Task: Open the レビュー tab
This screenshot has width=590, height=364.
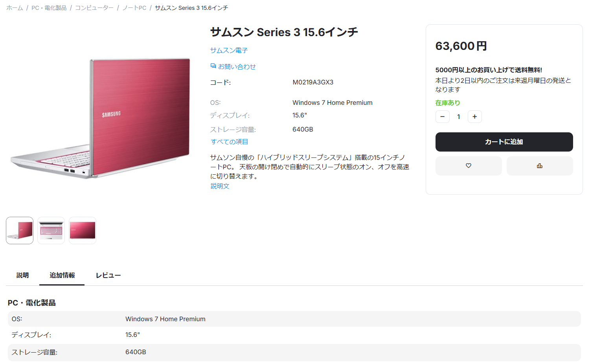Action: coord(108,275)
